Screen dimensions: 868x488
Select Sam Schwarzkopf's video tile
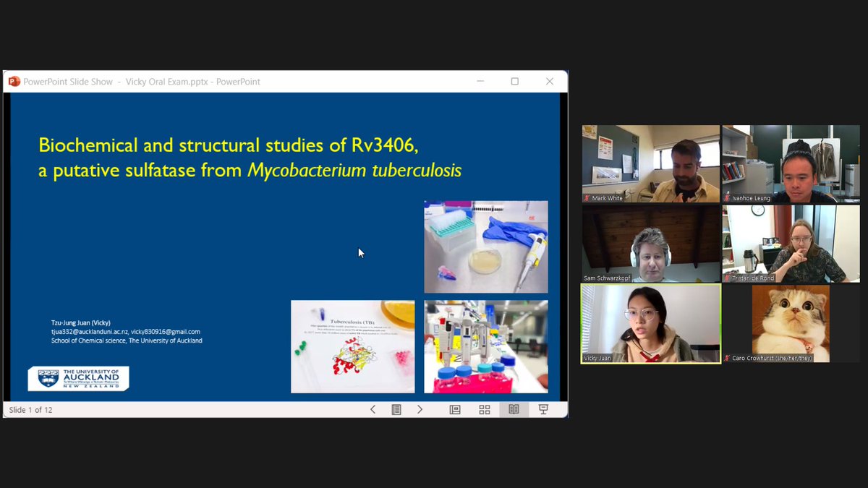click(x=651, y=244)
